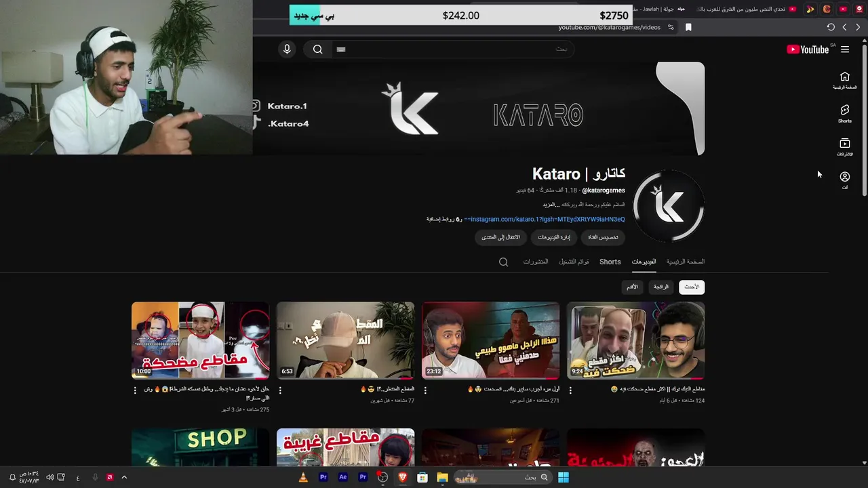Image resolution: width=868 pixels, height=488 pixels.
Task: Open the SHOP video thumbnail
Action: (x=200, y=447)
